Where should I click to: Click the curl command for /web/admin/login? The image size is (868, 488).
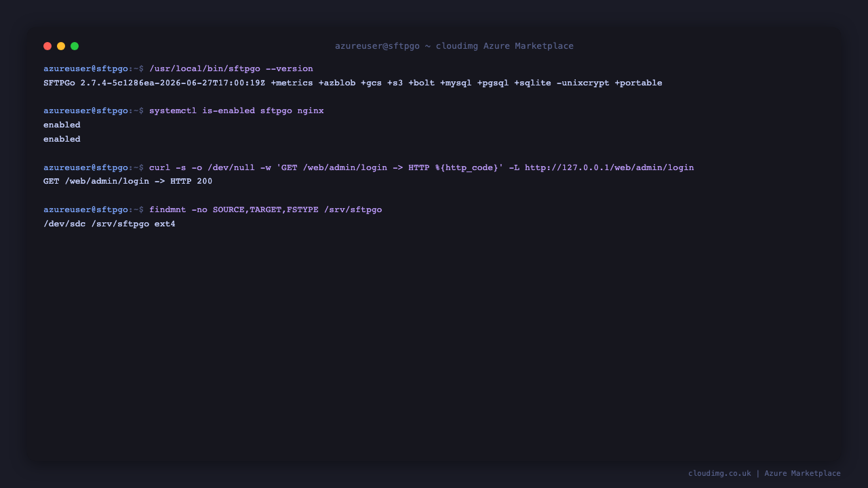tap(422, 167)
